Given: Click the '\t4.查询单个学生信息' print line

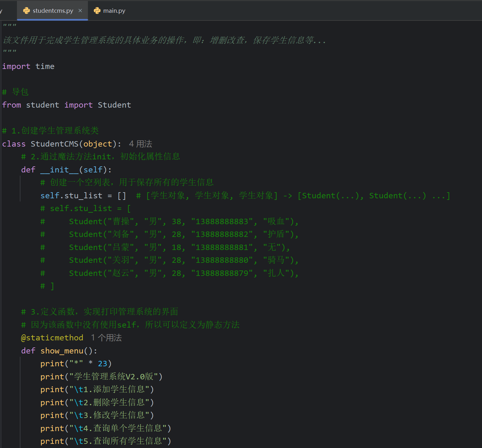Looking at the screenshot, I should tap(106, 429).
